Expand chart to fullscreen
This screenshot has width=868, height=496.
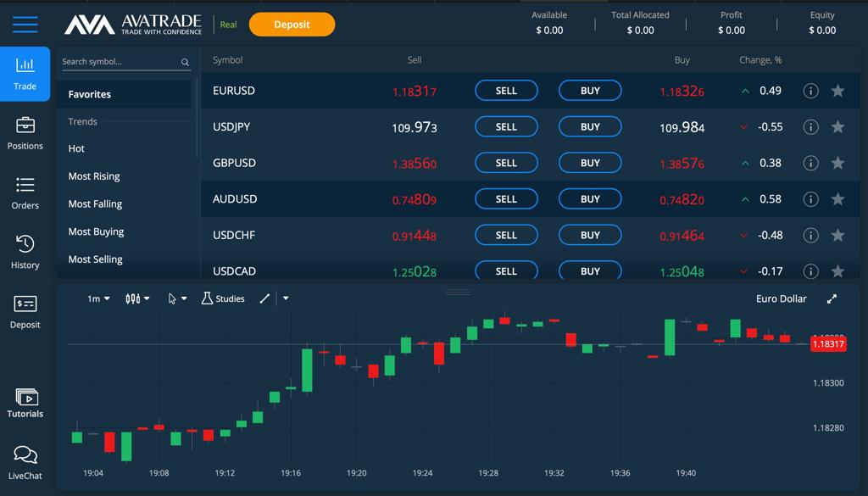832,299
